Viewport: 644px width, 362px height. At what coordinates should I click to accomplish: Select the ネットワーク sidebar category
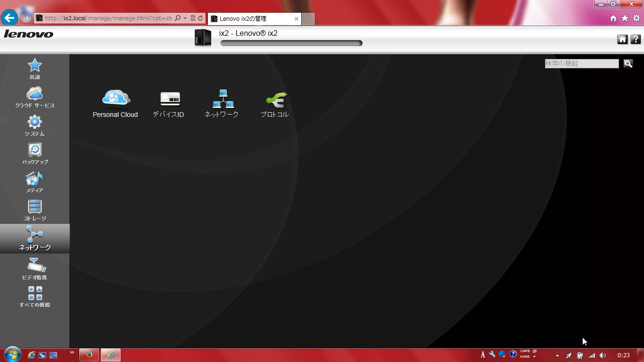(x=34, y=238)
